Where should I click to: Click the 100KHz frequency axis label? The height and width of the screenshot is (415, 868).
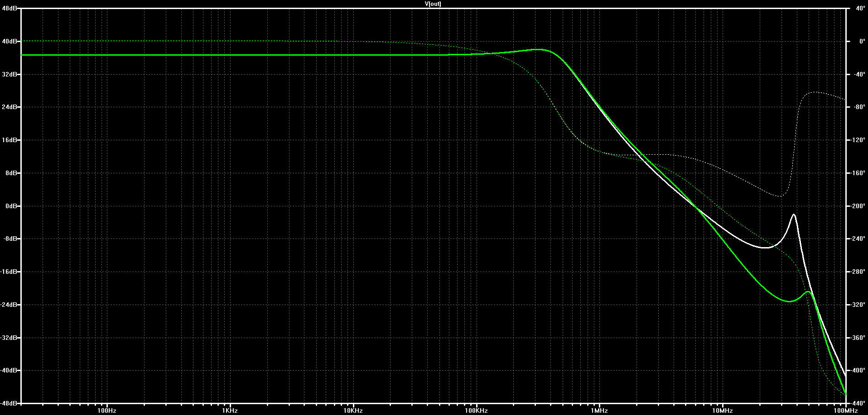click(476, 411)
